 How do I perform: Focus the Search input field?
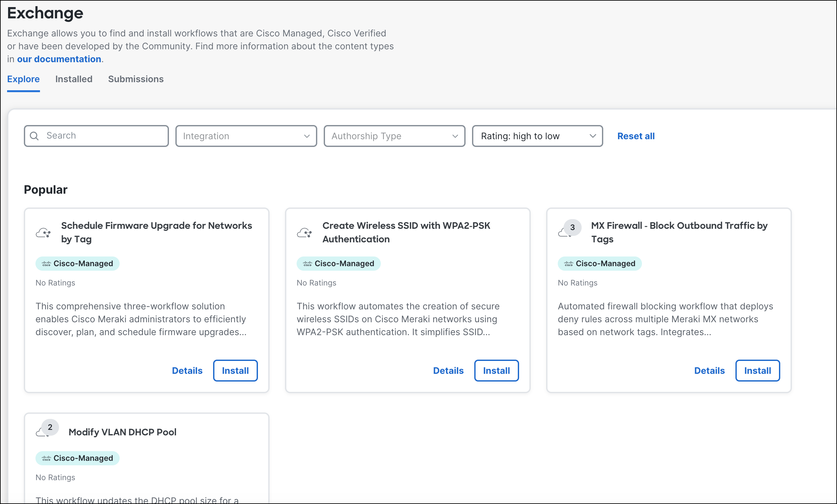102,136
